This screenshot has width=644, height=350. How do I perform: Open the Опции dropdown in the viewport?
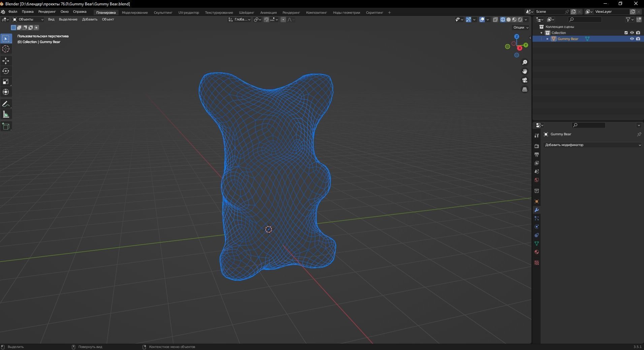(x=521, y=27)
